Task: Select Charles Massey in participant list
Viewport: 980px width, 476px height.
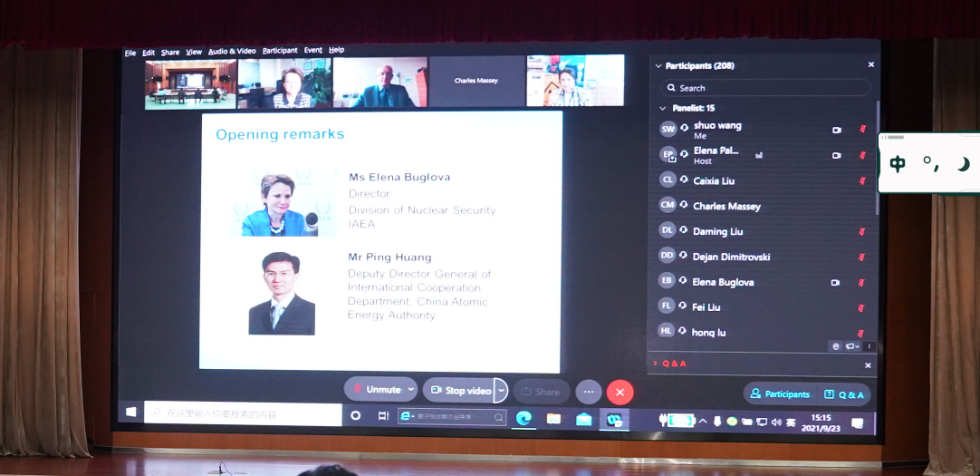Action: click(764, 206)
